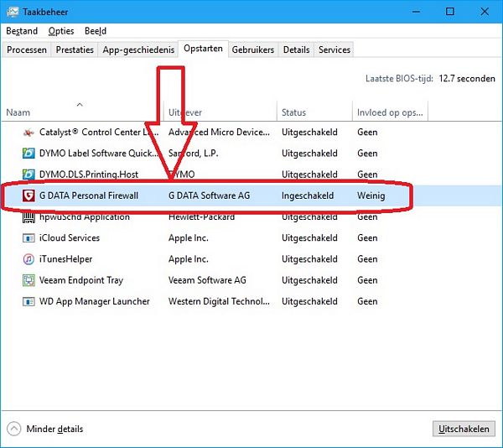The height and width of the screenshot is (448, 503).
Task: Switch to the Services tab
Action: [334, 49]
